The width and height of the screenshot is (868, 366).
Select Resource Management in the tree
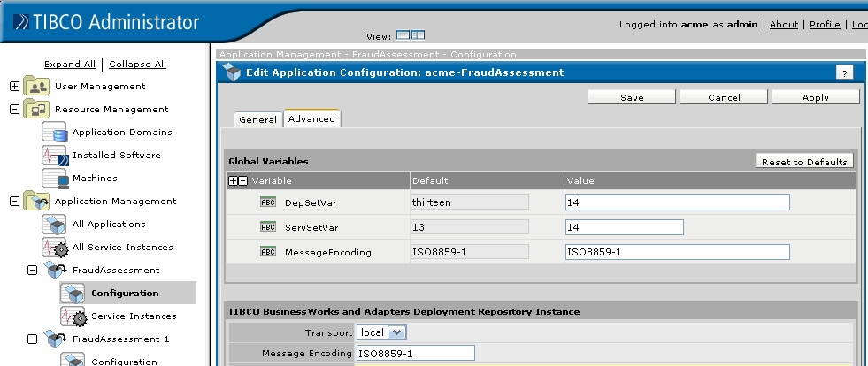coord(111,110)
